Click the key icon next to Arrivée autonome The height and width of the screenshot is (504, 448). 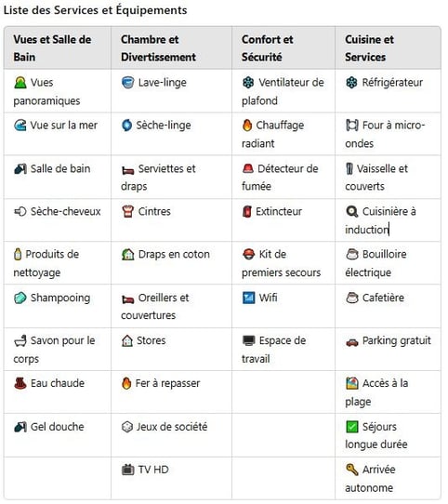tap(352, 470)
